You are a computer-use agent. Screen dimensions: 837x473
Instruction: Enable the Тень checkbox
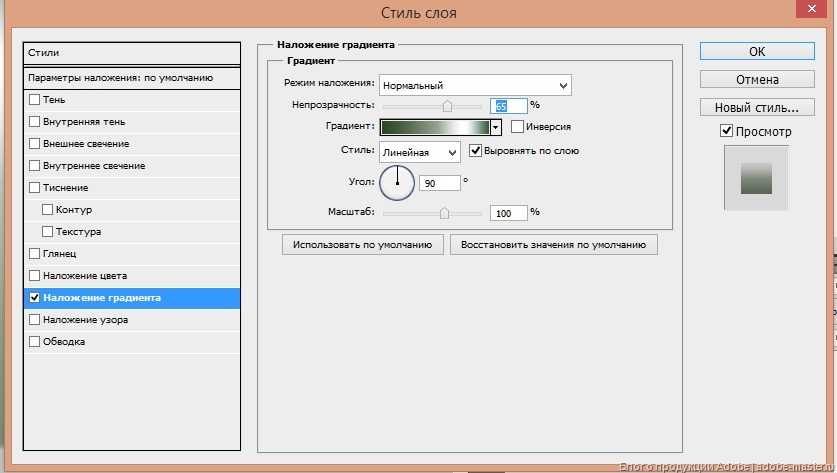[x=35, y=100]
